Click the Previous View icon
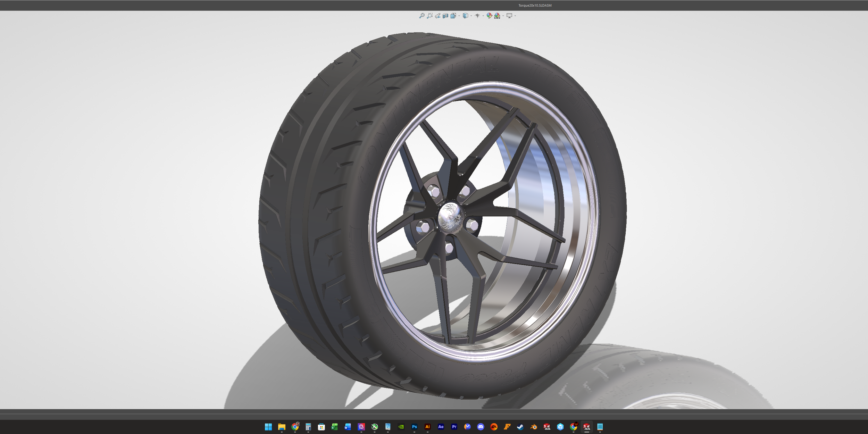Viewport: 868px width, 434px height. [x=437, y=16]
